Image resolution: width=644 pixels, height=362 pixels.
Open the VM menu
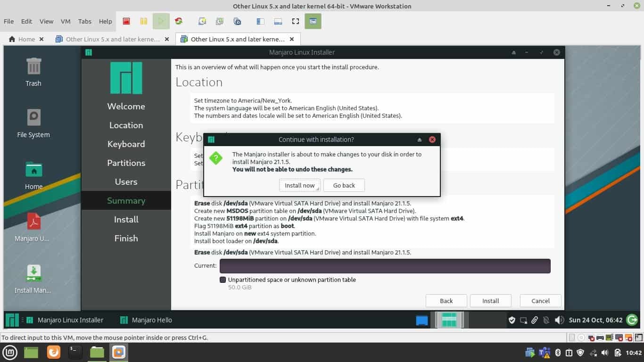pyautogui.click(x=66, y=21)
